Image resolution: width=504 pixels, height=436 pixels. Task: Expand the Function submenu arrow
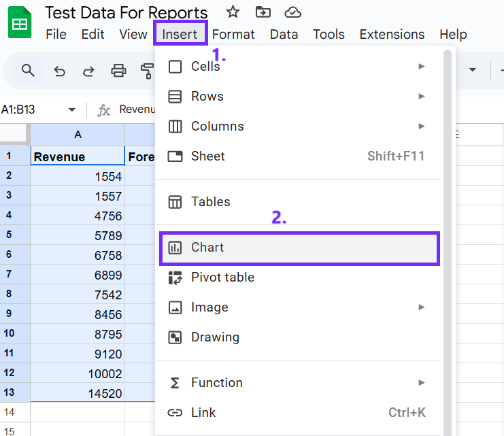[x=422, y=383]
